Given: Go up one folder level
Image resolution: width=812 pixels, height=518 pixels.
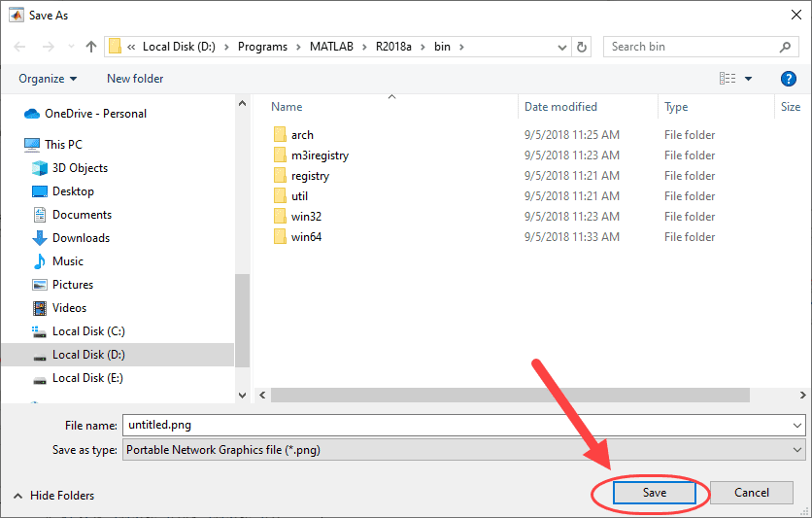Looking at the screenshot, I should click(91, 47).
